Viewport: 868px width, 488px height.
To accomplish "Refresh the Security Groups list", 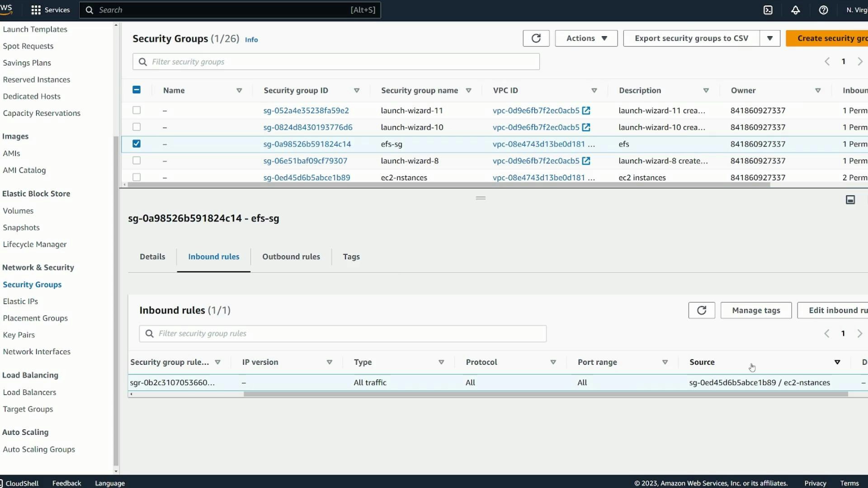I will click(536, 38).
